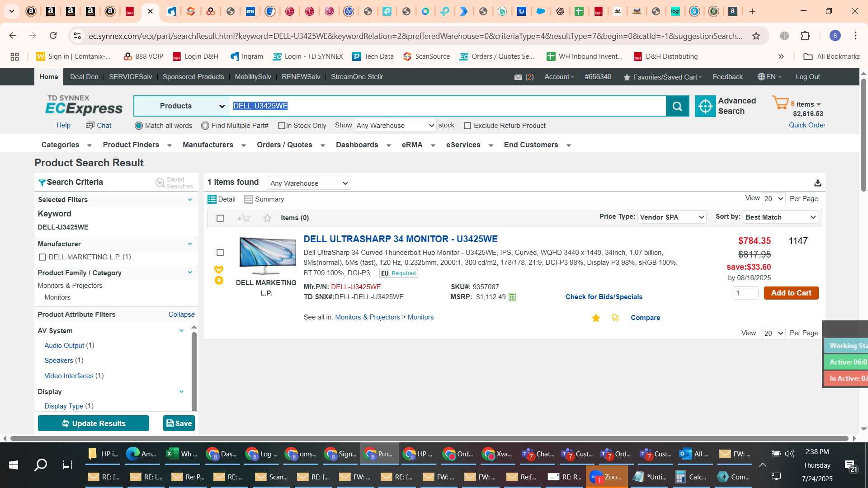Switch to Detail view

tap(222, 199)
